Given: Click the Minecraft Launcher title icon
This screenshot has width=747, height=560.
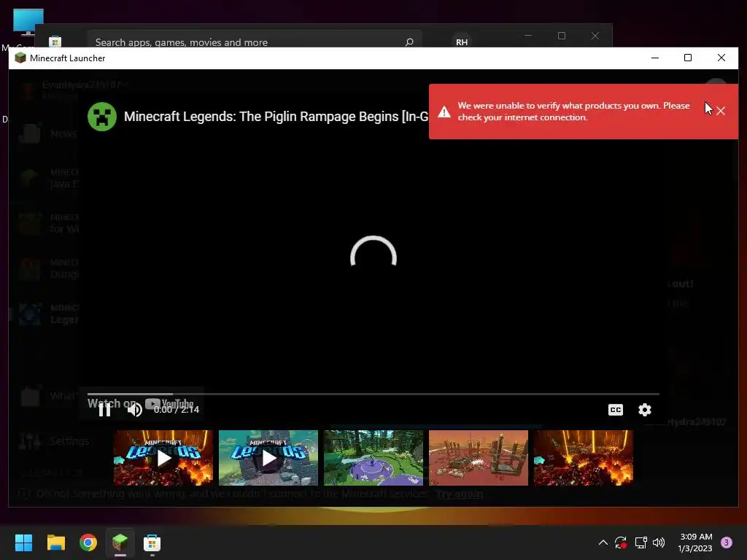Looking at the screenshot, I should (x=20, y=58).
